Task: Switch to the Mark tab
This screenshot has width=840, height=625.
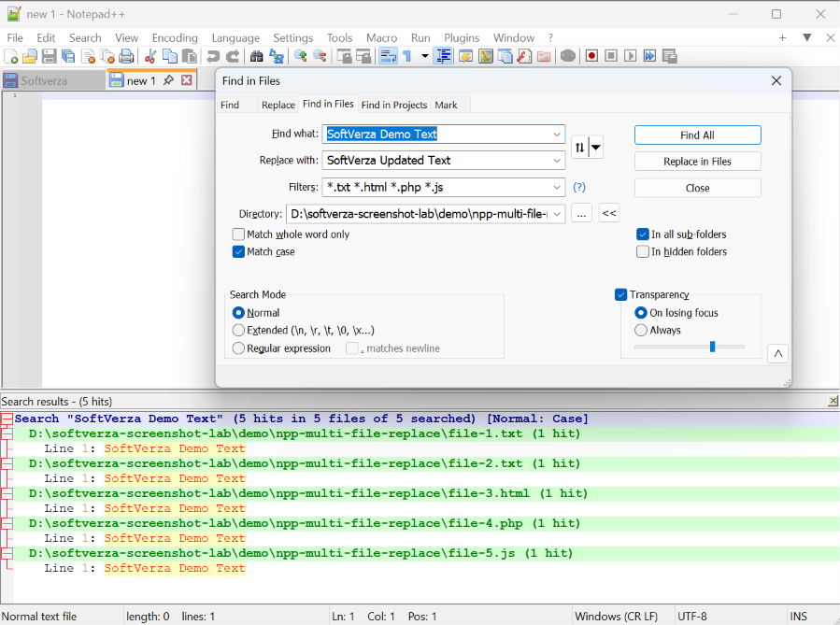Action: pyautogui.click(x=446, y=105)
